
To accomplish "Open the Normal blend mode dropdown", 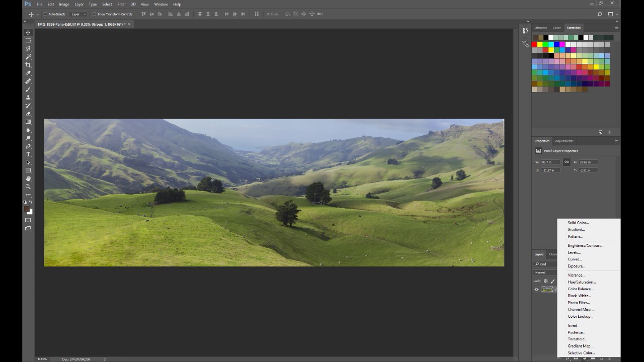I will (x=545, y=273).
